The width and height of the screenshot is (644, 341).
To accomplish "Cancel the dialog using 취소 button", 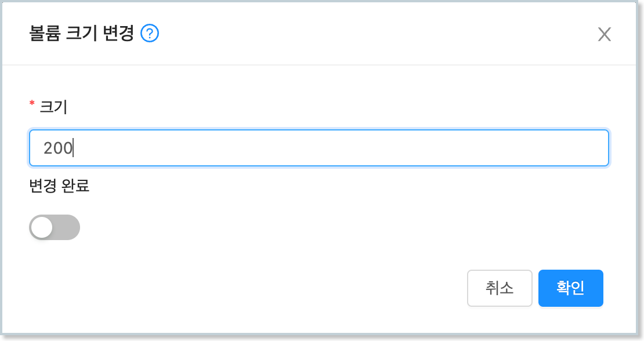I will click(500, 288).
